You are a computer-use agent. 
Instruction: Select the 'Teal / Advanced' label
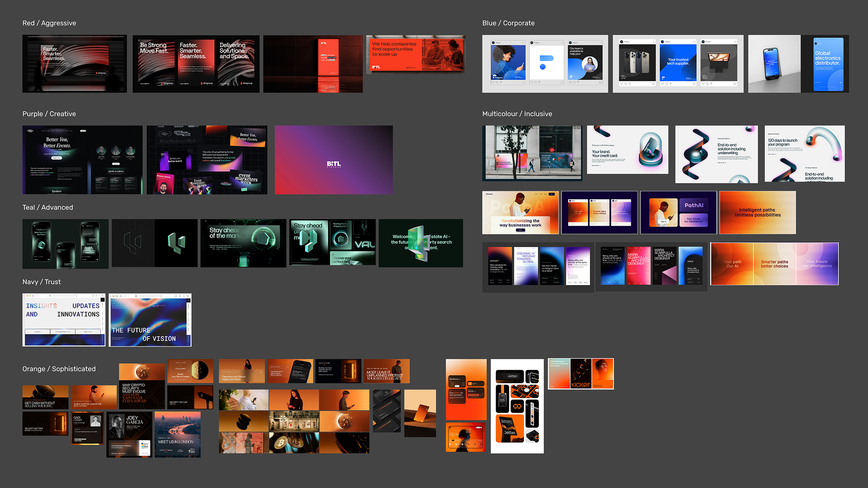tap(47, 207)
